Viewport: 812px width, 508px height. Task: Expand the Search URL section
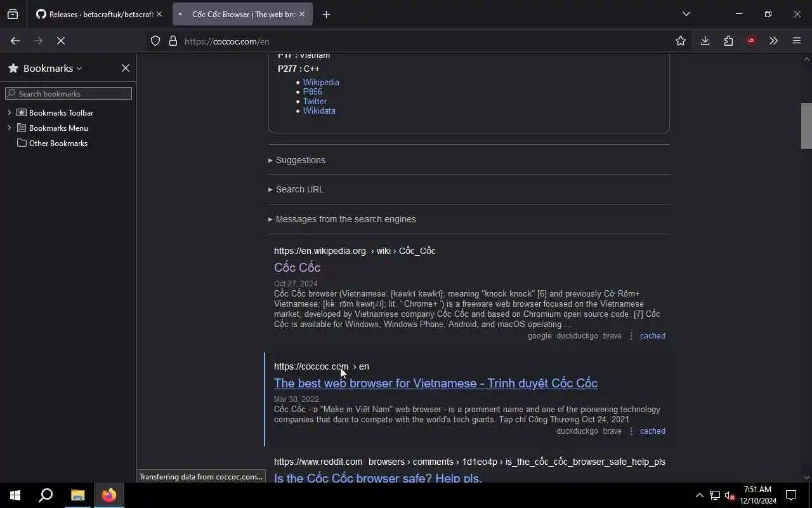pos(296,189)
